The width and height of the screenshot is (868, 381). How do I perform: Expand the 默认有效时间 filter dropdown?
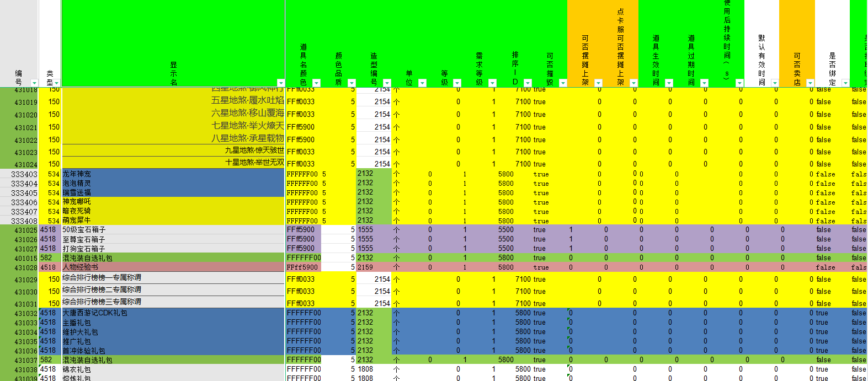point(775,83)
